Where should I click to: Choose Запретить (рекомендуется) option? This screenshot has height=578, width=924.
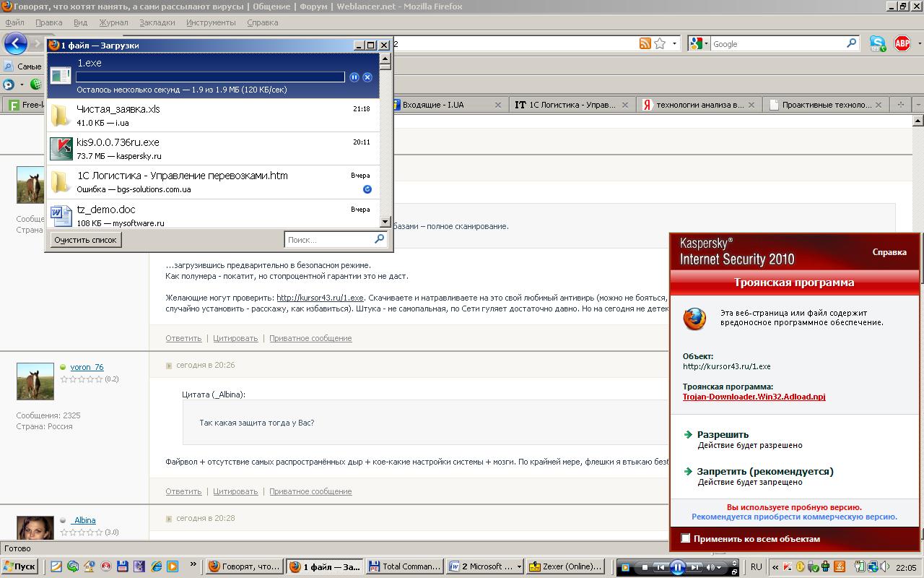point(765,471)
